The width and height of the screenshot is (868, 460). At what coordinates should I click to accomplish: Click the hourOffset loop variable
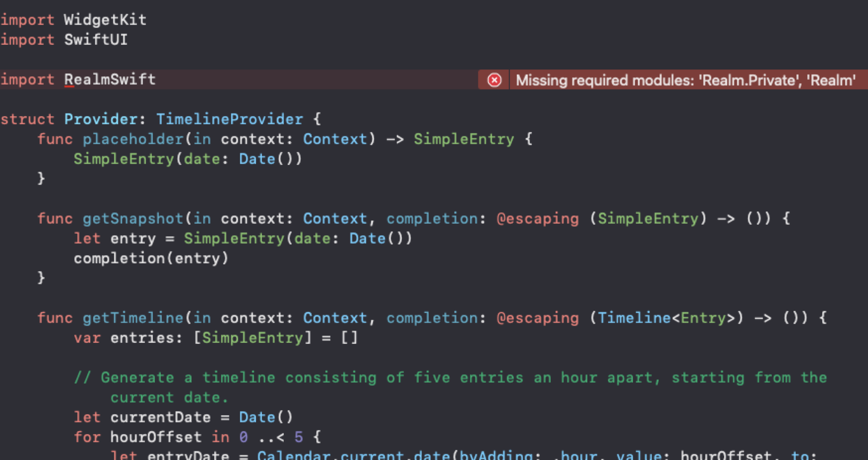(x=156, y=438)
